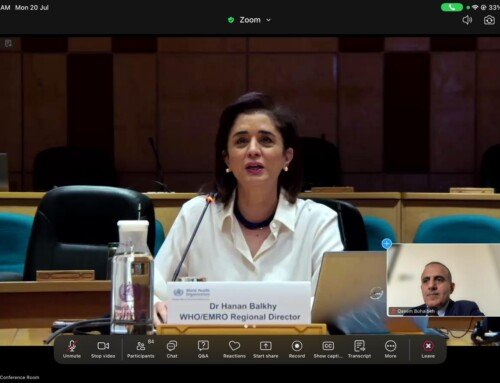Image resolution: width=500 pixels, height=383 pixels.
Task: Select the self-view video thumbnail
Action: [x=443, y=280]
